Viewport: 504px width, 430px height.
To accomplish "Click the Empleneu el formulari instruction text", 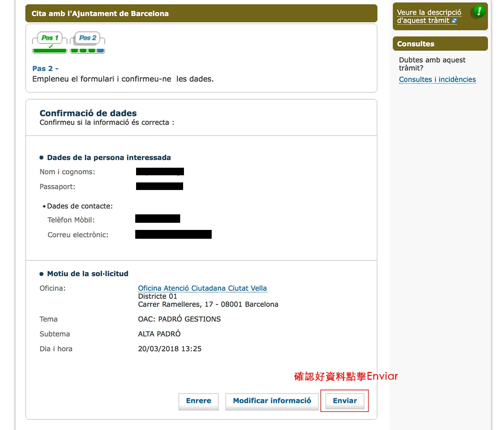I will (x=123, y=79).
